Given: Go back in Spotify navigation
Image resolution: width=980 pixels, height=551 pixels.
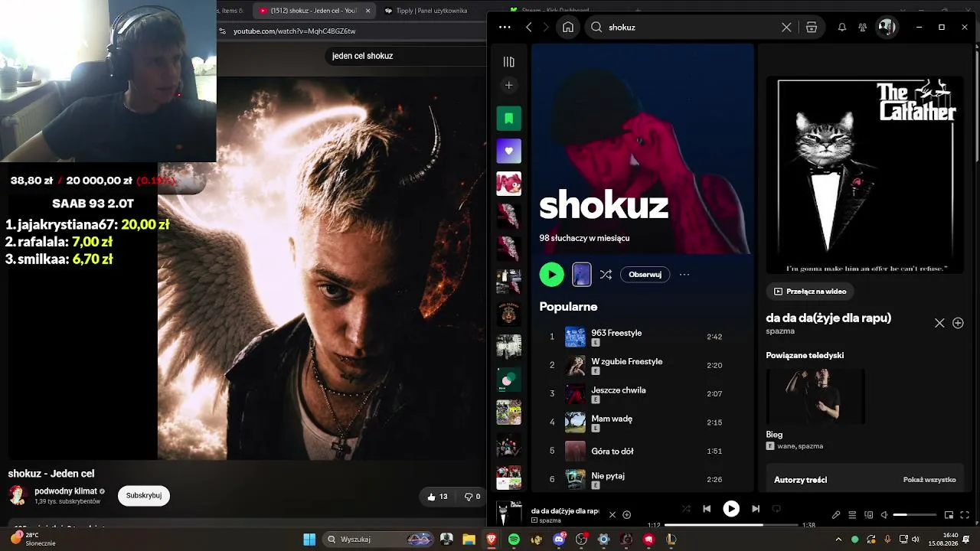Looking at the screenshot, I should (528, 27).
